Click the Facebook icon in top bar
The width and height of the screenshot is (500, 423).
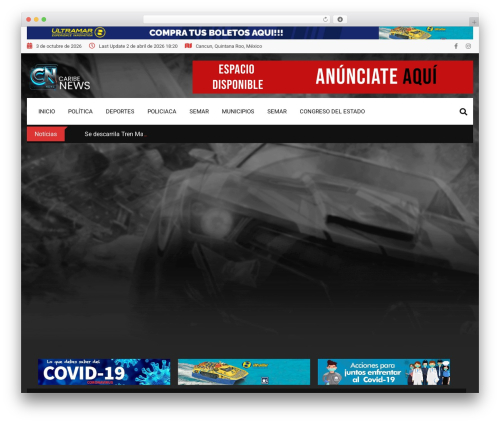point(456,46)
